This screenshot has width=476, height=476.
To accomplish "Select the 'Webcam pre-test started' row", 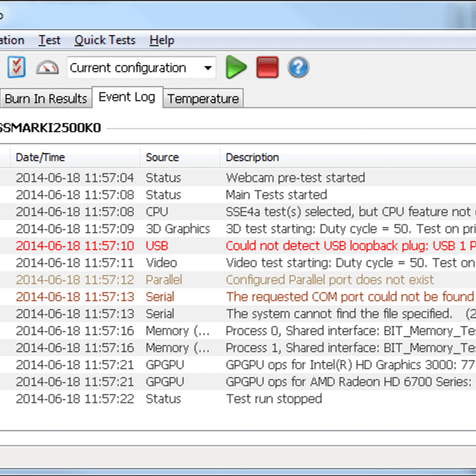I will pos(238,178).
